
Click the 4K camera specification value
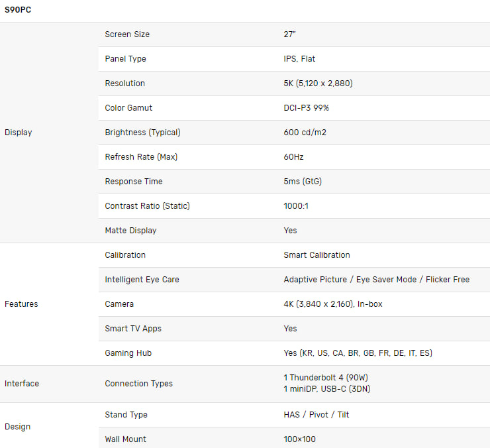333,304
